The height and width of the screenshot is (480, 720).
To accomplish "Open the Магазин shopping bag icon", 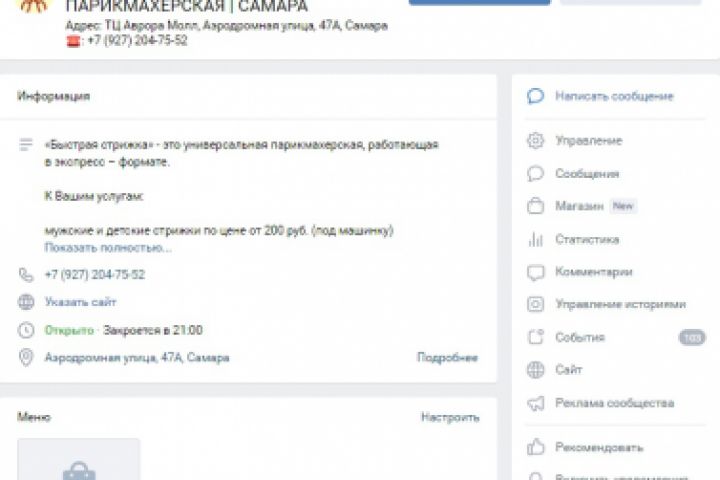I will click(535, 206).
